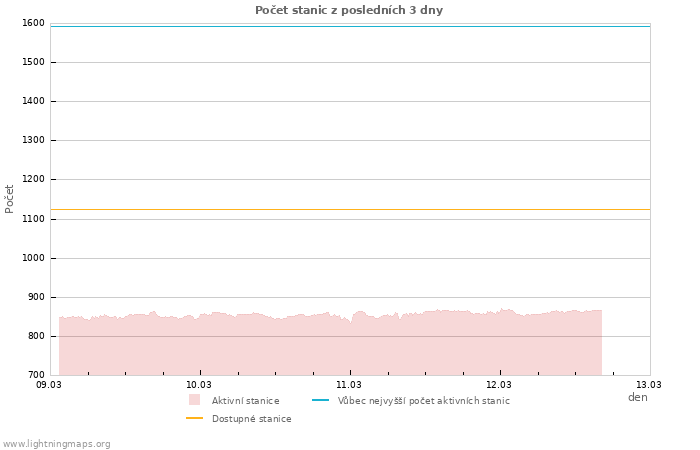Click the 13.03 date tick label

[x=649, y=384]
